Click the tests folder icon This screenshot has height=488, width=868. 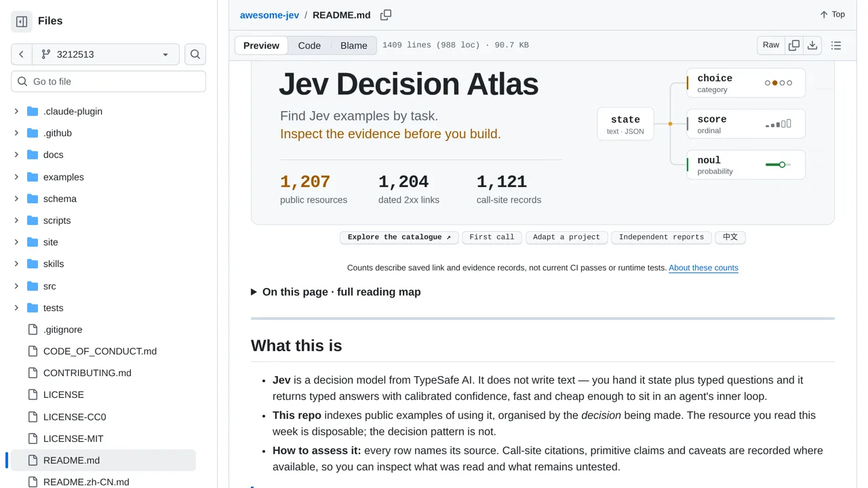click(x=33, y=308)
